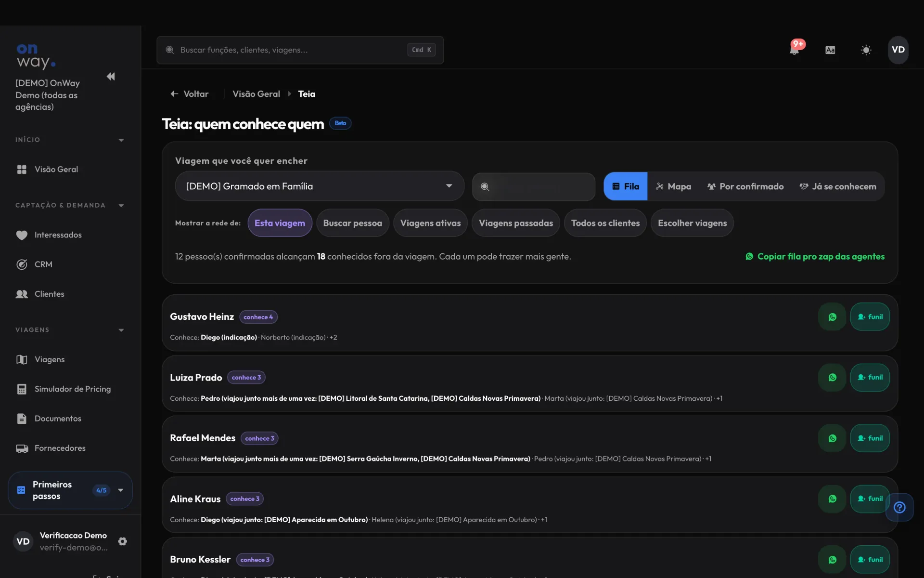Open the font size Aa icon

click(830, 50)
